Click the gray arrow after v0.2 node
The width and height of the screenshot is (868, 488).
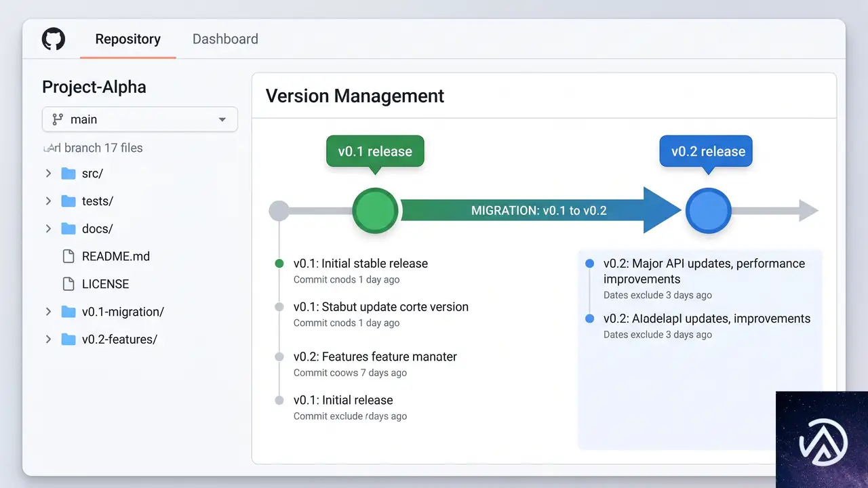point(775,211)
